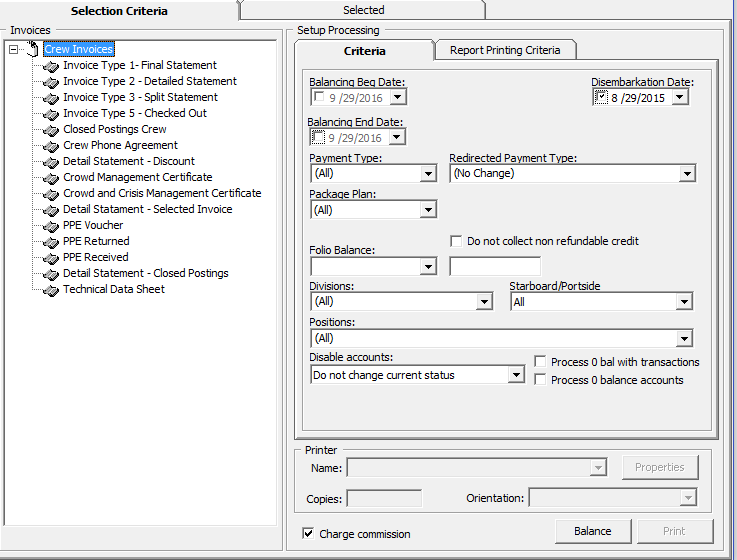Click Folio Balance amount field
737x560 pixels.
coord(495,267)
